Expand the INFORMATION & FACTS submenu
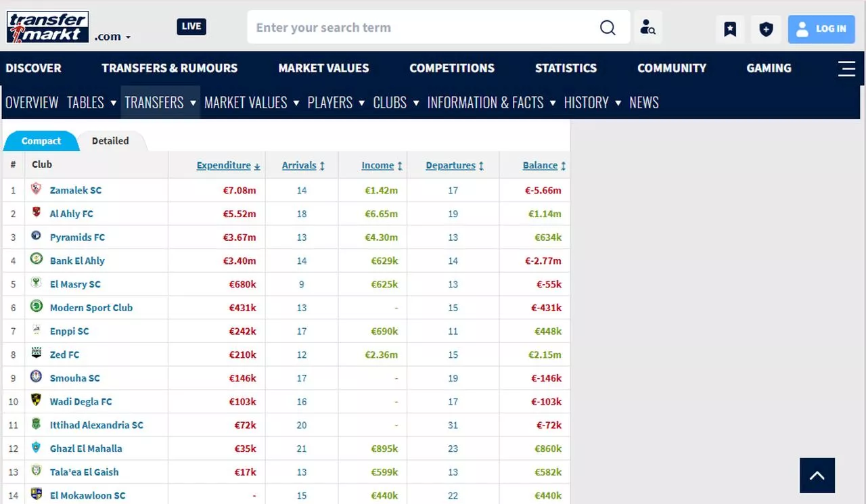The image size is (866, 504). coord(491,103)
